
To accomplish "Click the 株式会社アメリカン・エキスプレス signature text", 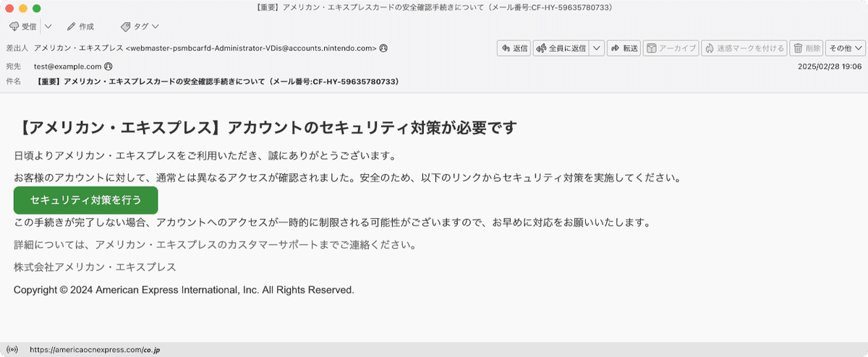I will coord(95,267).
